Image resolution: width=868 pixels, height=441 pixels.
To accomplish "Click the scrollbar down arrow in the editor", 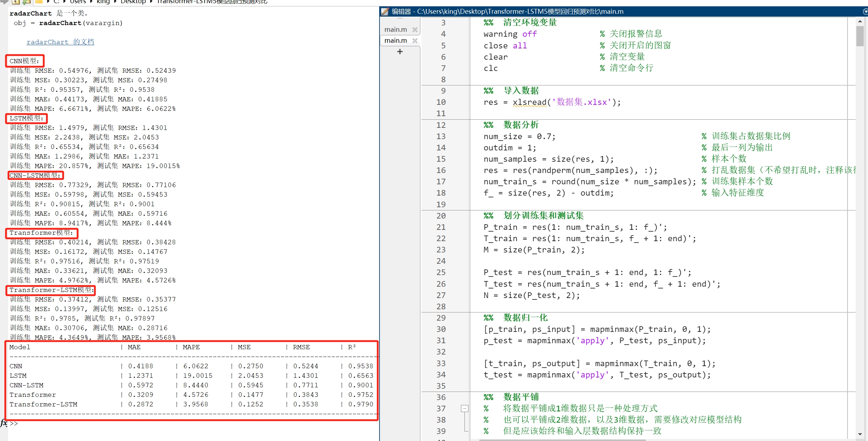I will tap(860, 434).
